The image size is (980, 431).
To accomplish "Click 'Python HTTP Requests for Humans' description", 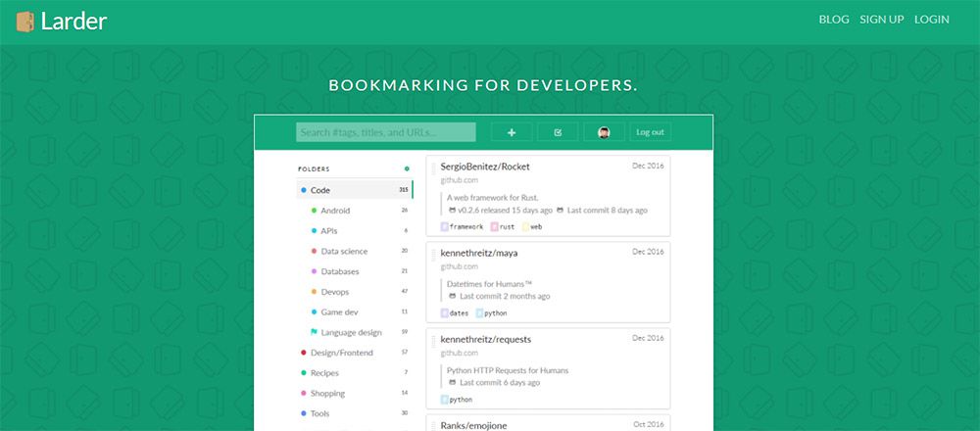I will (x=508, y=370).
